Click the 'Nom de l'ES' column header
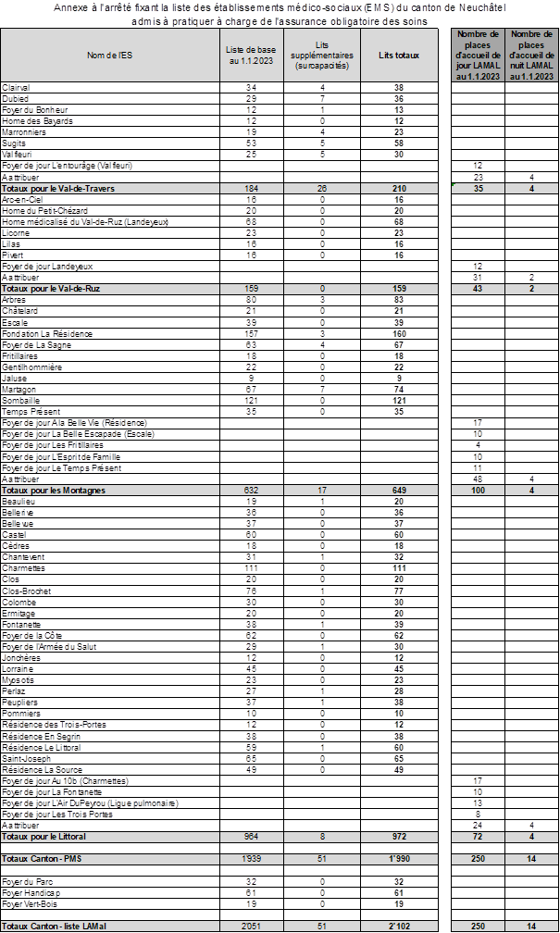Screen dimensions: 560x933 110,56
